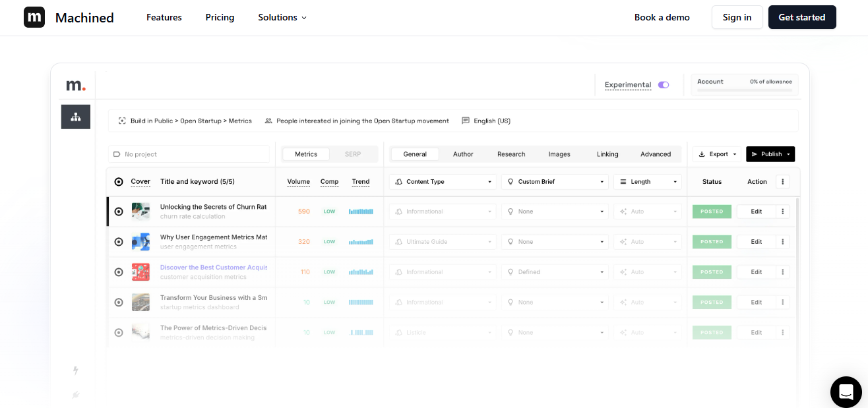Select the radio button for the user engagement article

point(119,242)
